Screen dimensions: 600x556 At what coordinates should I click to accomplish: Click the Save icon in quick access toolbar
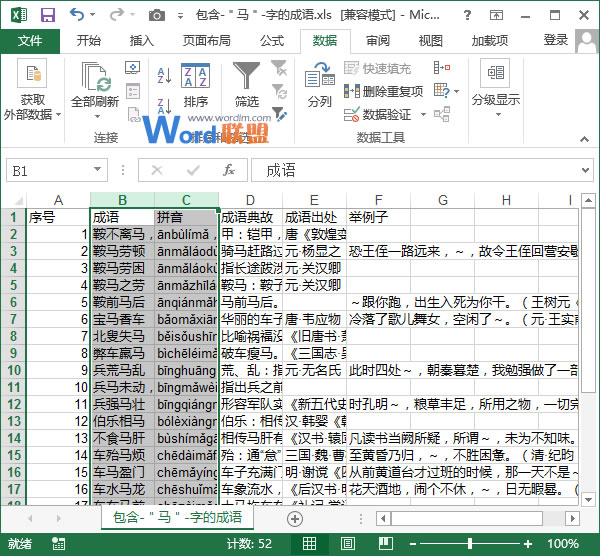pyautogui.click(x=46, y=15)
